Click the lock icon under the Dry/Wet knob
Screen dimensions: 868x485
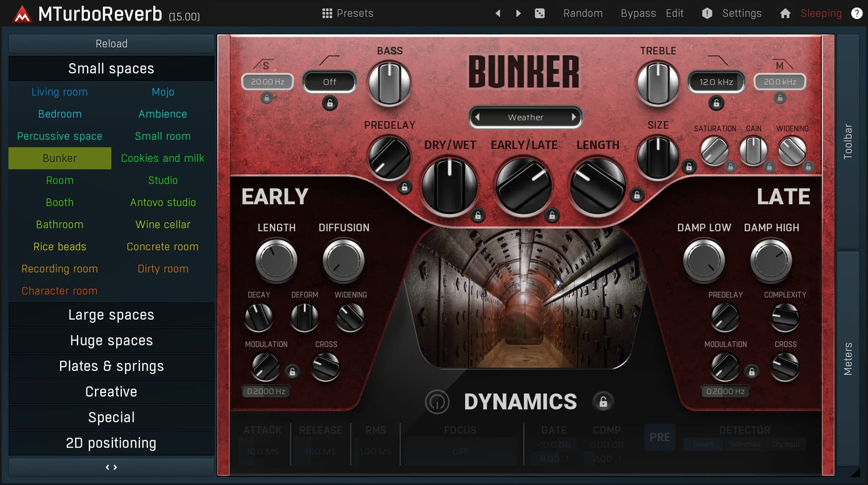(478, 215)
